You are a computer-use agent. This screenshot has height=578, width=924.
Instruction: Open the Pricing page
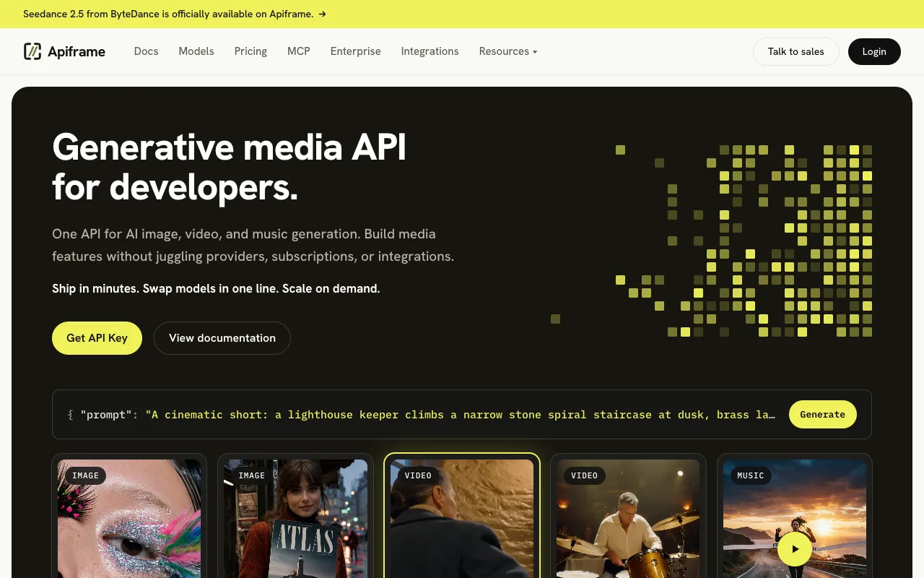click(x=250, y=51)
